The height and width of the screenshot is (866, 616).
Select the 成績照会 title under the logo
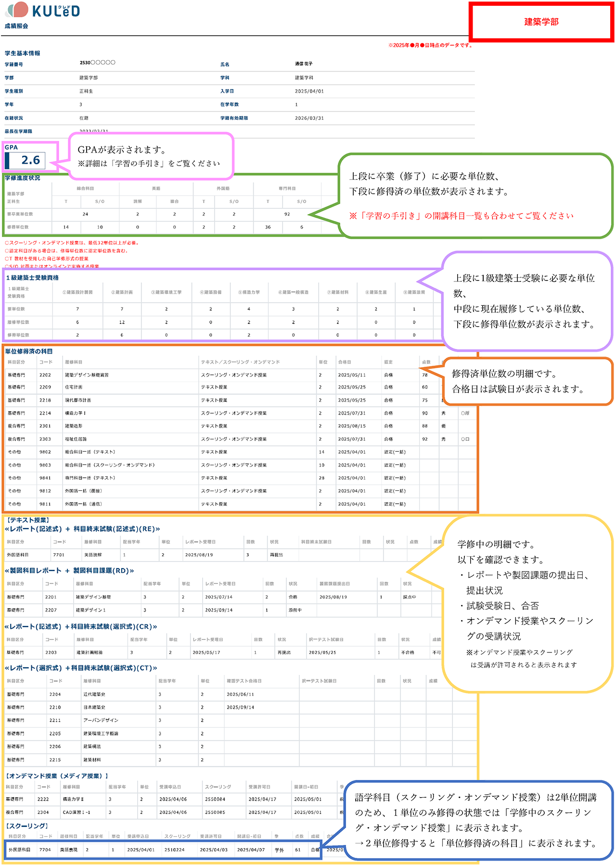coord(16,26)
